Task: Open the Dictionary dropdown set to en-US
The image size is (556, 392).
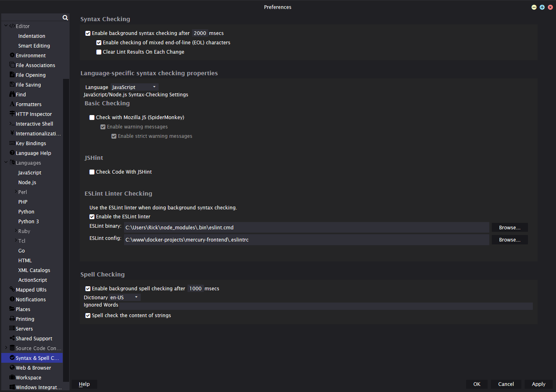Action: 124,297
